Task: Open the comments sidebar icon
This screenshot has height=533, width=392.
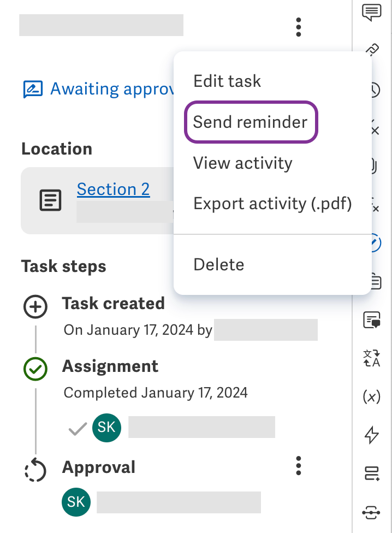Action: [x=372, y=13]
